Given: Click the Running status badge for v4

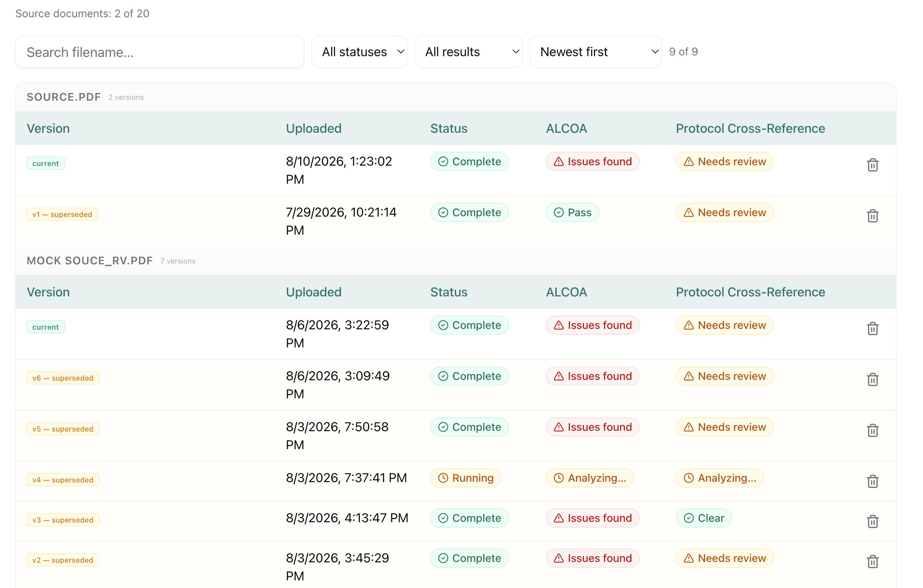Looking at the screenshot, I should pos(466,478).
